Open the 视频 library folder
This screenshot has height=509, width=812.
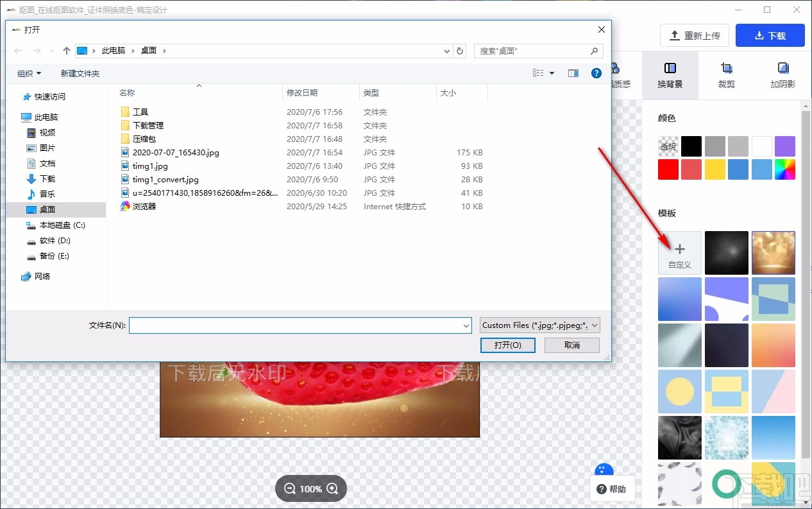click(47, 132)
